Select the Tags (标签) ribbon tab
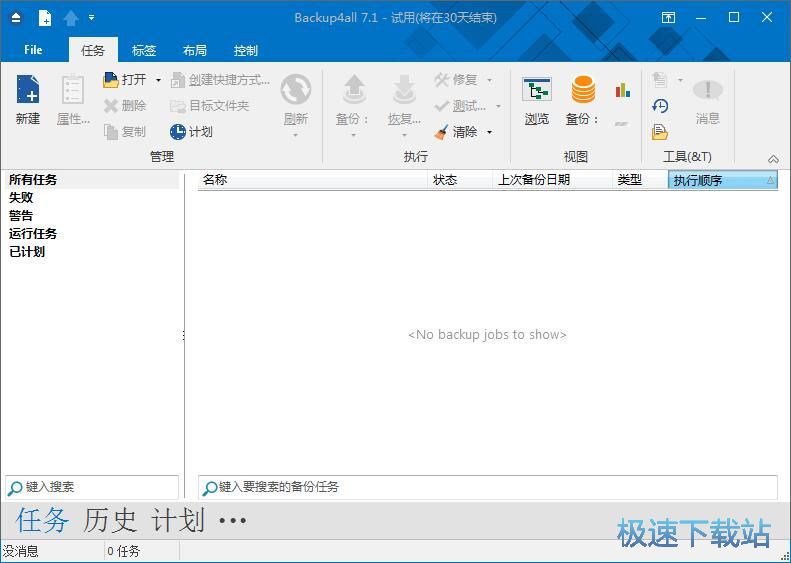791x563 pixels. tap(144, 50)
